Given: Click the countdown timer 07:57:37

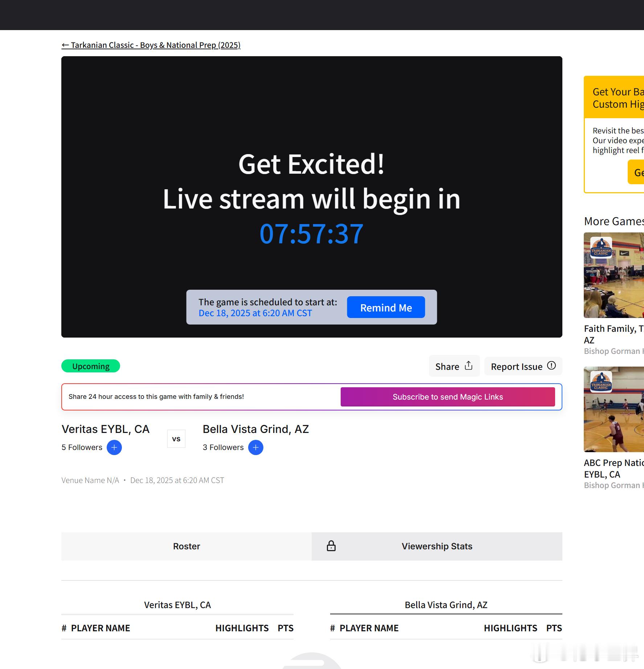Looking at the screenshot, I should click(312, 234).
